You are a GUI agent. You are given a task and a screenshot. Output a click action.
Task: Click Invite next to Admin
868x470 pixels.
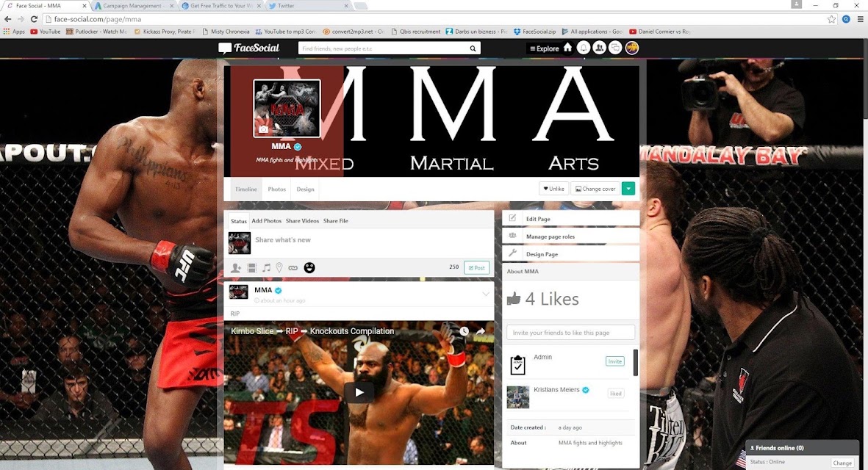click(x=615, y=361)
